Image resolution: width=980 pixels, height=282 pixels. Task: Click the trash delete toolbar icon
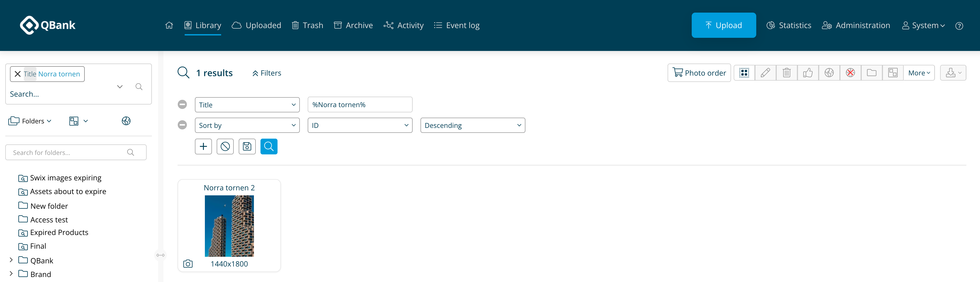pyautogui.click(x=787, y=73)
